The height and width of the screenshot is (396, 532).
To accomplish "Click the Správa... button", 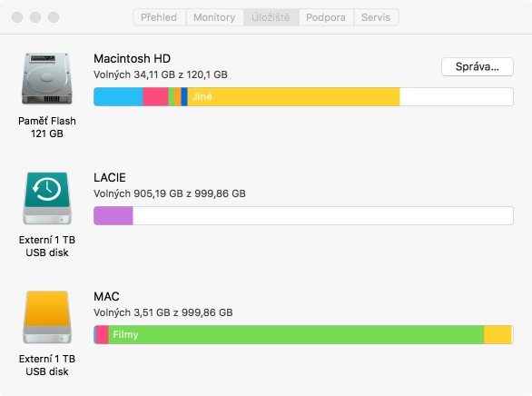I will 477,67.
